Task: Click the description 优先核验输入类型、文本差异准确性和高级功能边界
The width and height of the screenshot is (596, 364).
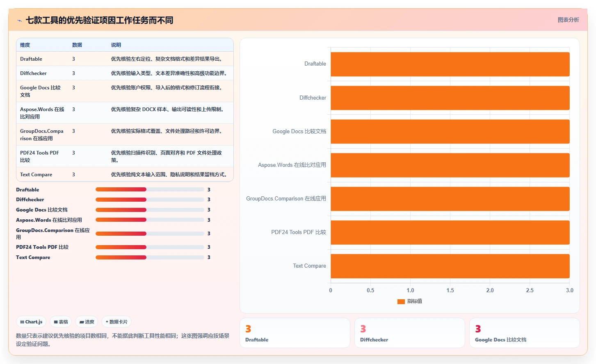Action: [170, 73]
